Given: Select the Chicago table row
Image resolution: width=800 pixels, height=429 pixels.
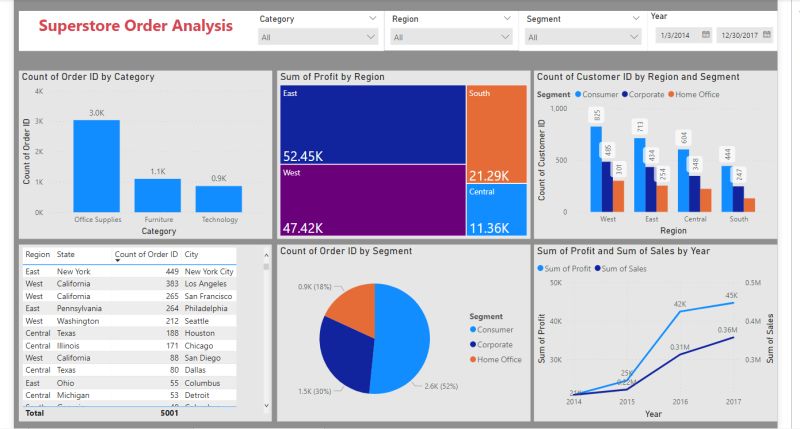Looking at the screenshot, I should [130, 346].
